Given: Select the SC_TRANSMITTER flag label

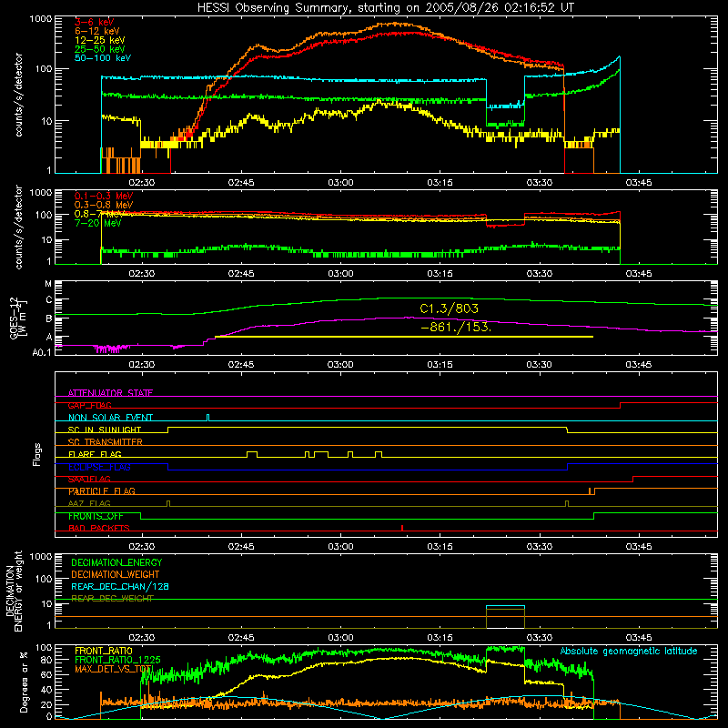Looking at the screenshot, I should point(106,441).
